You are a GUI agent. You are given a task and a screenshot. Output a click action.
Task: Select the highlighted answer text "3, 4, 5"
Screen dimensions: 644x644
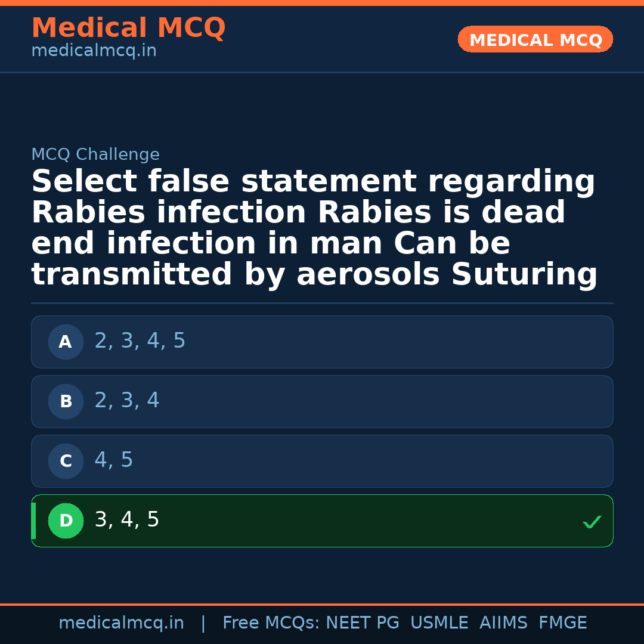click(x=127, y=520)
